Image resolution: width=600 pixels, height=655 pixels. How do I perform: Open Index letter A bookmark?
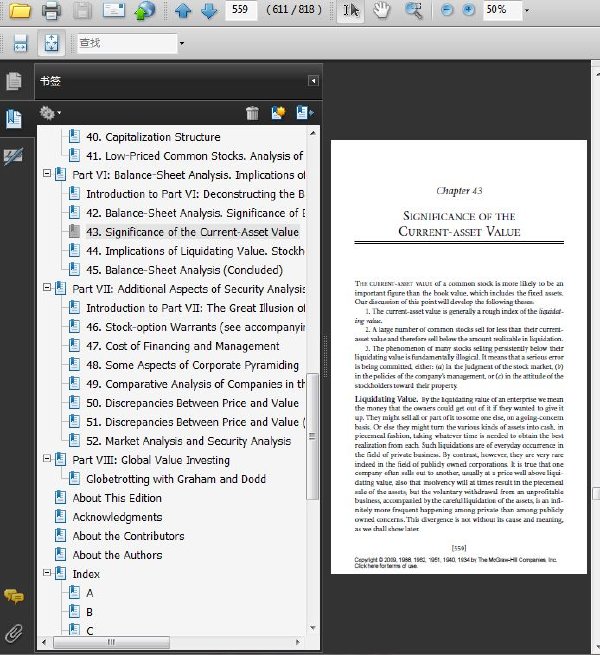[x=89, y=593]
